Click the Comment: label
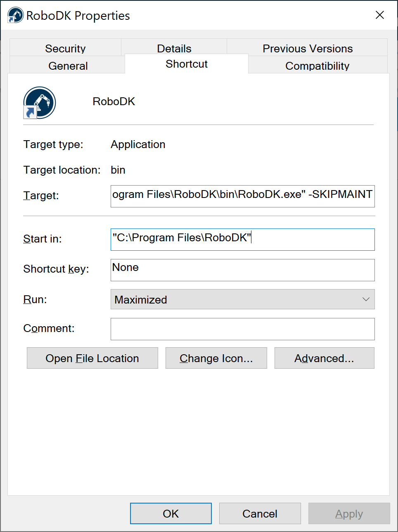This screenshot has height=532, width=398. click(49, 328)
